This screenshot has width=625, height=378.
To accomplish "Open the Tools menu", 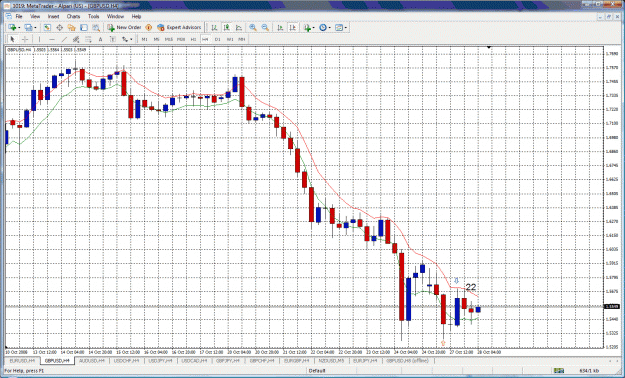I will tap(94, 16).
